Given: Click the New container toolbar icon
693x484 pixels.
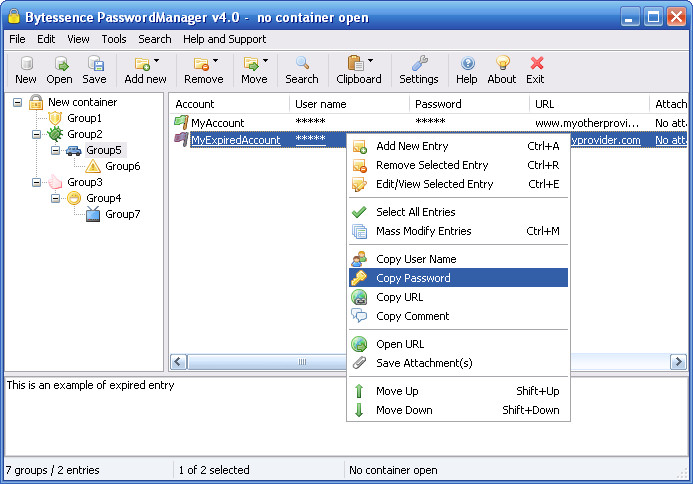Looking at the screenshot, I should [27, 64].
